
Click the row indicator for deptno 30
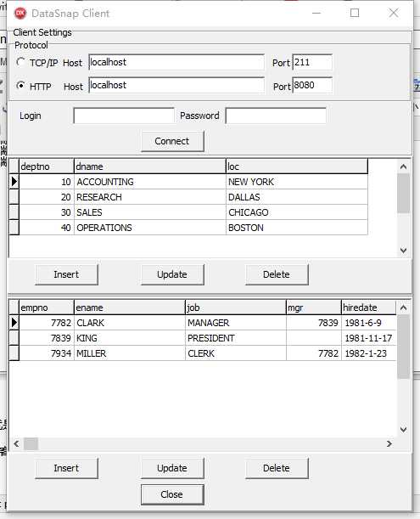(14, 212)
